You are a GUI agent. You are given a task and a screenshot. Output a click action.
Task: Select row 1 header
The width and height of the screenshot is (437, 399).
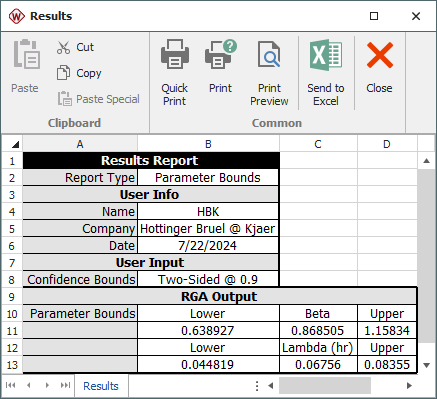12,161
